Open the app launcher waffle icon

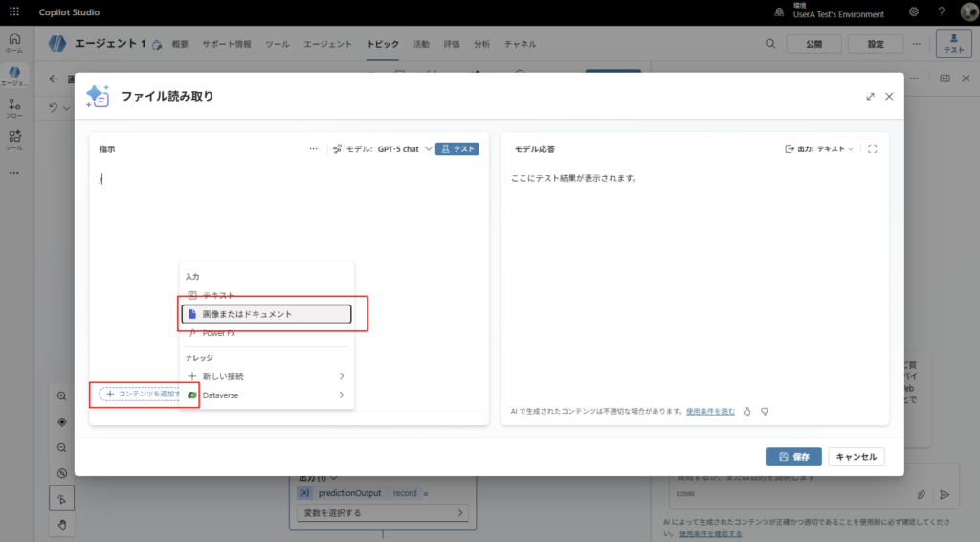pyautogui.click(x=14, y=11)
